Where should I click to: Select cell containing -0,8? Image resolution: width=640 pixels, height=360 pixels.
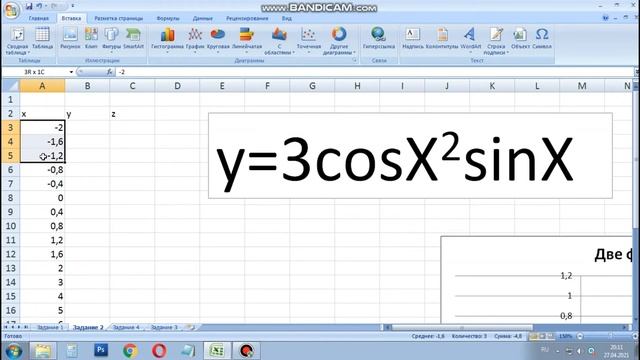42,170
